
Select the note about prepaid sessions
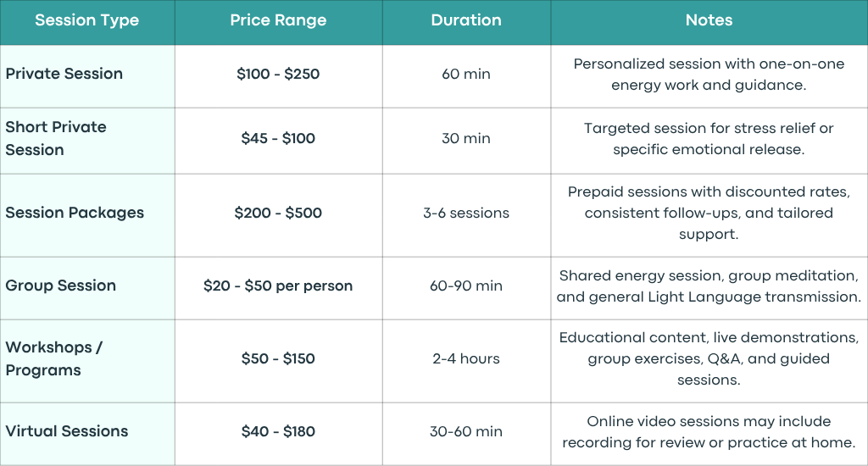[x=709, y=213]
